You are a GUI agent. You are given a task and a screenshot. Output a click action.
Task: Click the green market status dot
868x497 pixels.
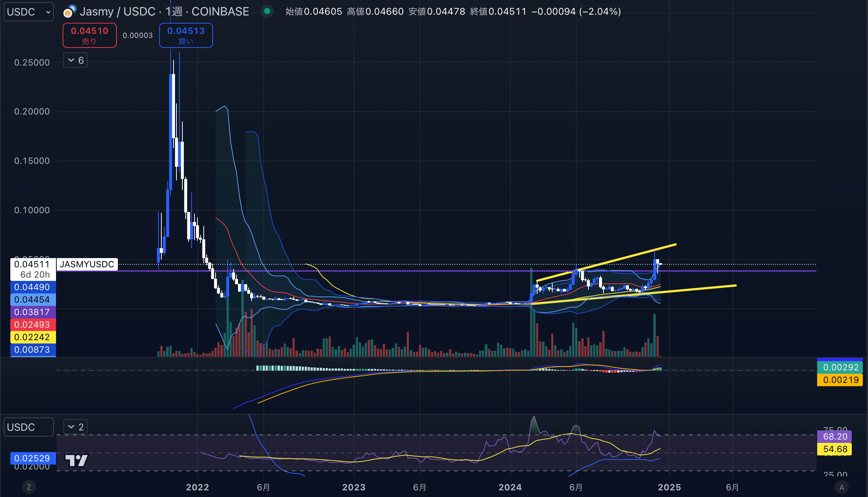pos(267,11)
